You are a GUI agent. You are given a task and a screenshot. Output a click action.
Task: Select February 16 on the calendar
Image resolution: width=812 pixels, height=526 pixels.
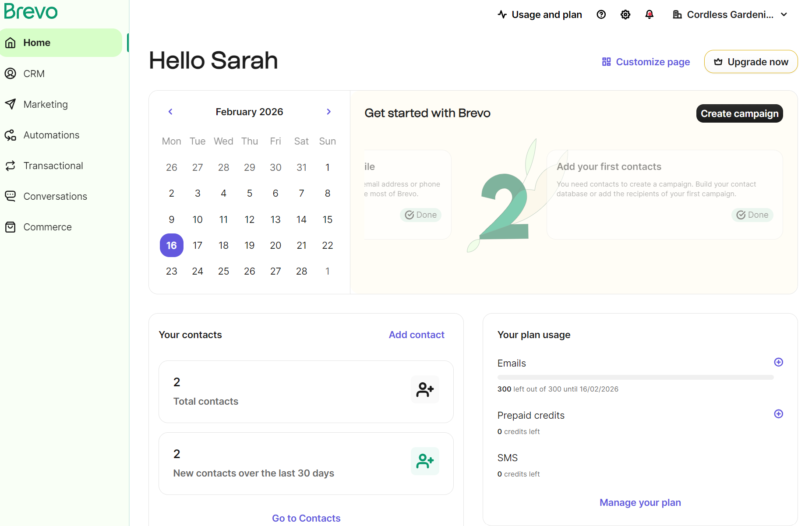(171, 245)
